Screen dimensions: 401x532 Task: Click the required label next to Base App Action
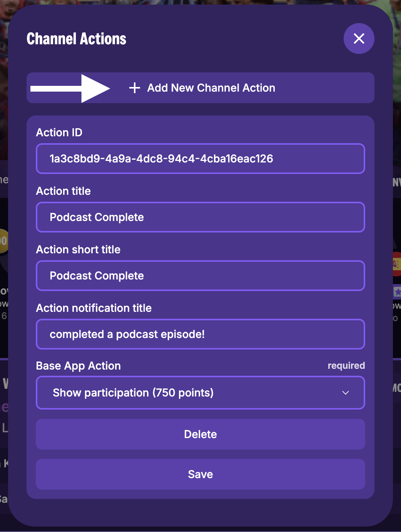pos(346,366)
